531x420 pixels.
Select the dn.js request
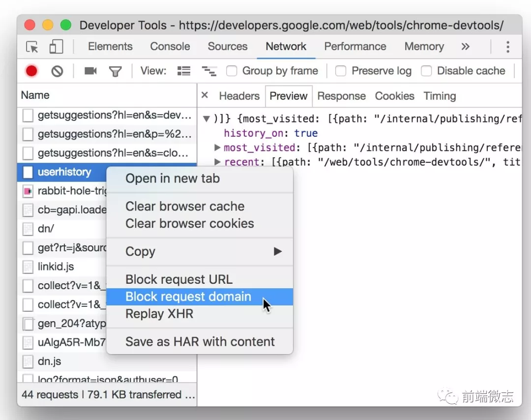[x=107, y=362]
